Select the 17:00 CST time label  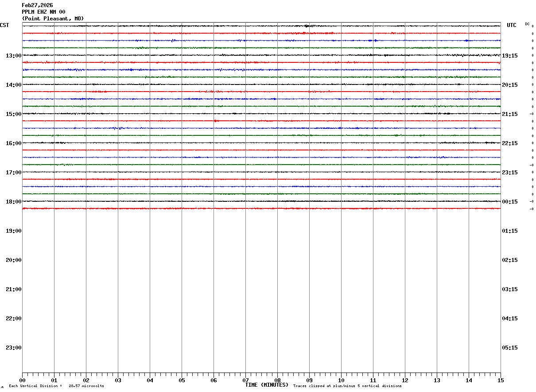click(x=14, y=173)
